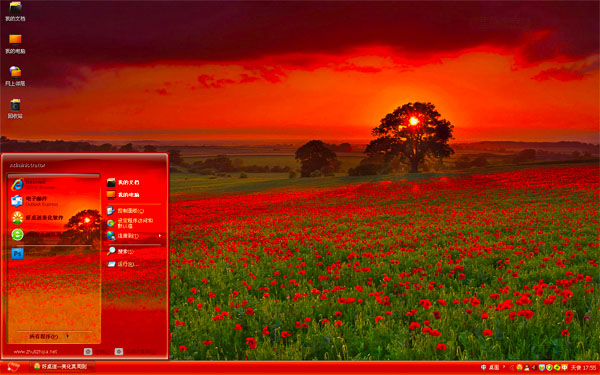The image size is (600, 375).
Task: Open 回收站 recycle bin desktop icon
Action: point(15,109)
